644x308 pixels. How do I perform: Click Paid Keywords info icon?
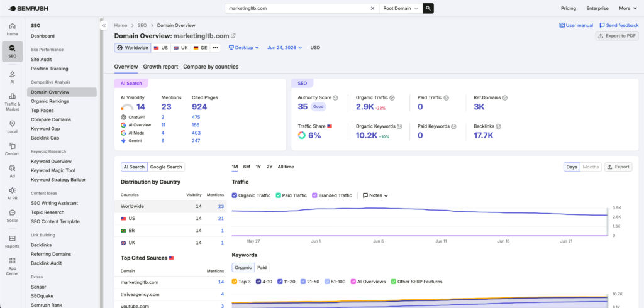click(x=453, y=126)
